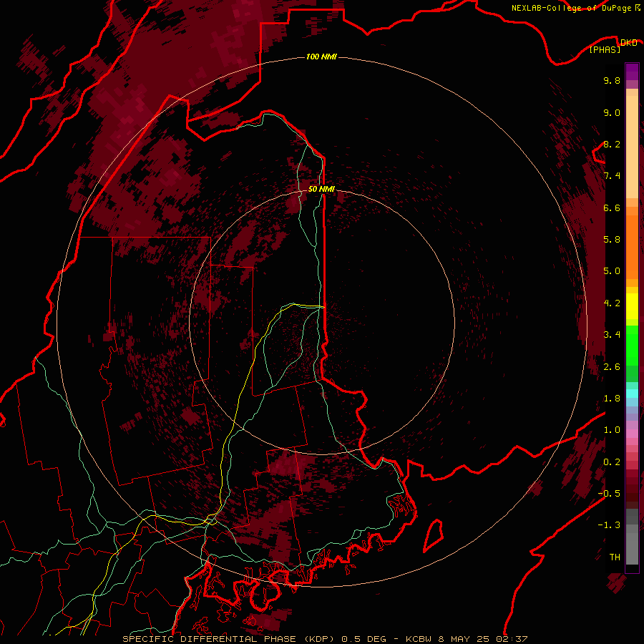This screenshot has width=644, height=644.
Task: Click the -1.3 scale value label
Action: [609, 525]
